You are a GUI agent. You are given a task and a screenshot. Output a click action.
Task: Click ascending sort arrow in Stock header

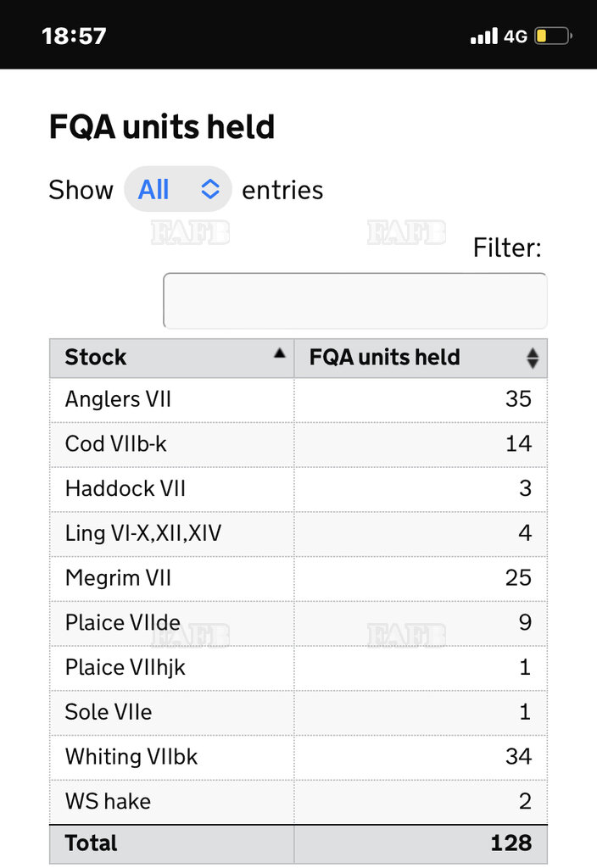(x=280, y=353)
